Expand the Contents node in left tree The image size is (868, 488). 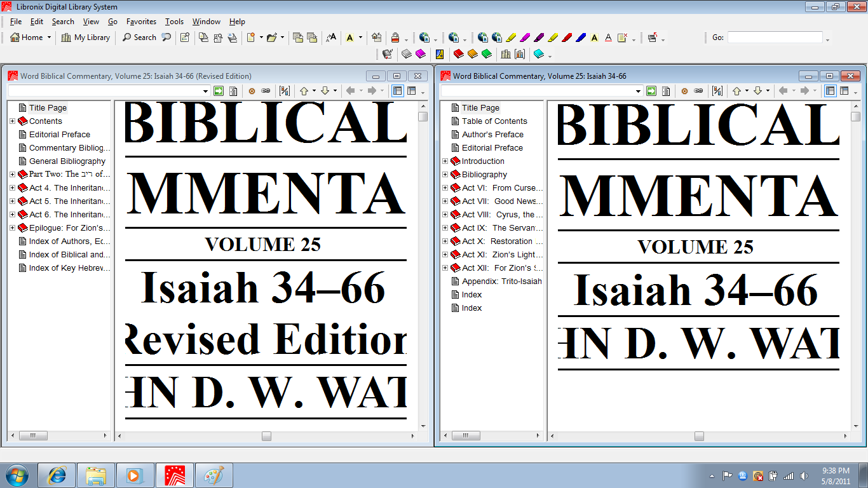pos(12,121)
